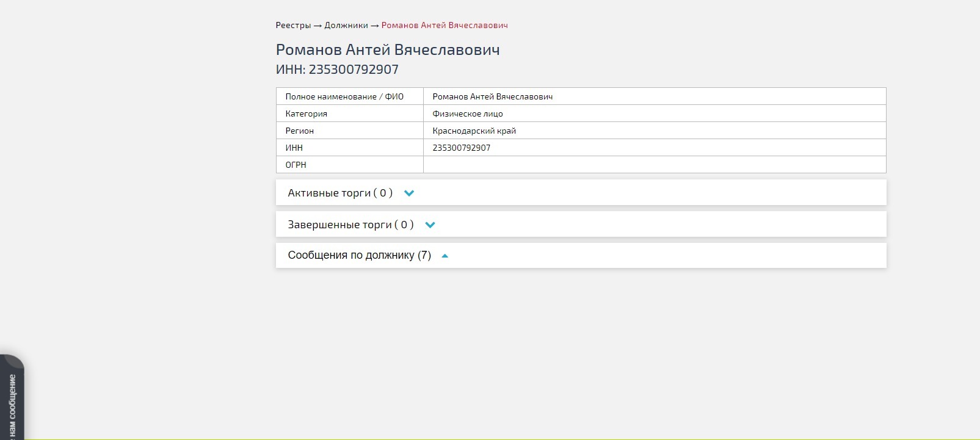Collapse Сообщения по должнику using triangle arrow

[445, 256]
